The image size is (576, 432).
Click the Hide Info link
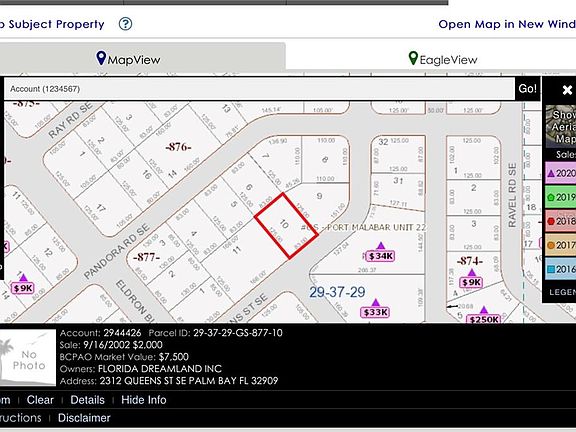144,400
